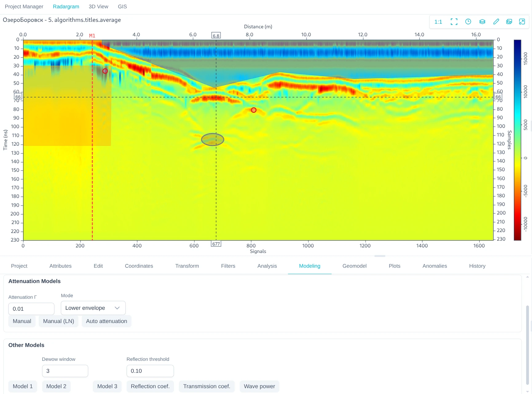
Task: Activate Auto attenuation
Action: point(106,321)
